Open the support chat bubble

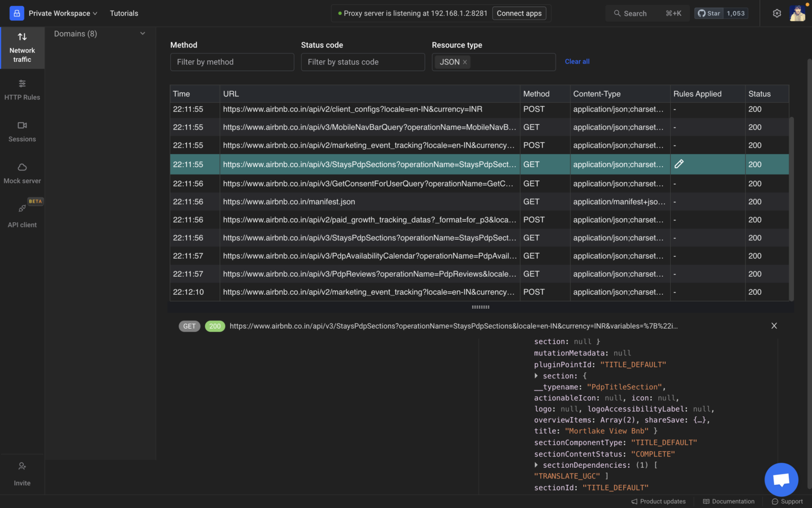781,479
